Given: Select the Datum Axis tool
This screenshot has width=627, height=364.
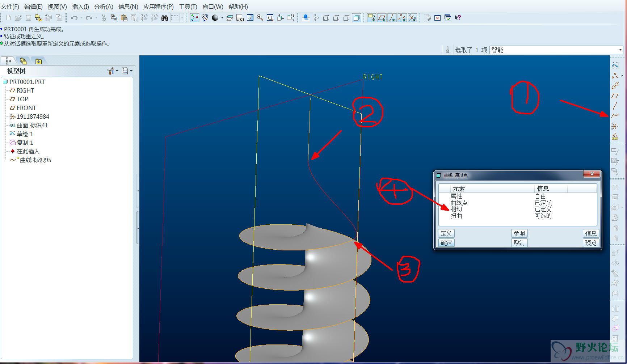Looking at the screenshot, I should point(615,106).
